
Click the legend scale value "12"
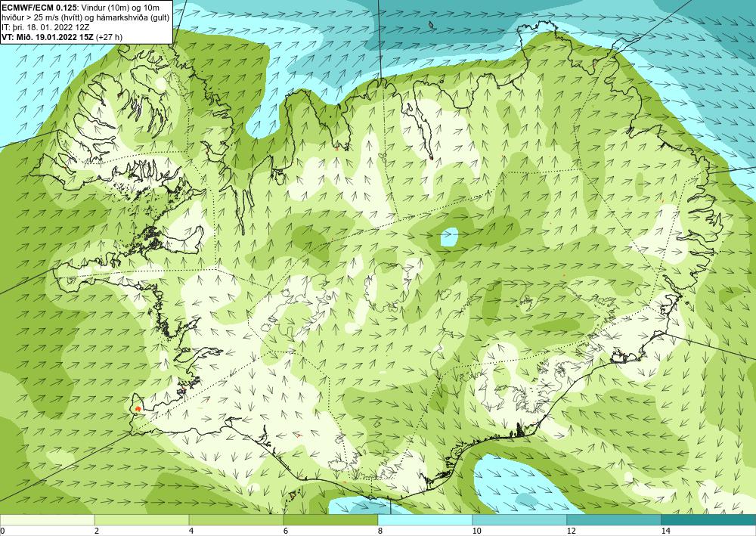point(570,531)
